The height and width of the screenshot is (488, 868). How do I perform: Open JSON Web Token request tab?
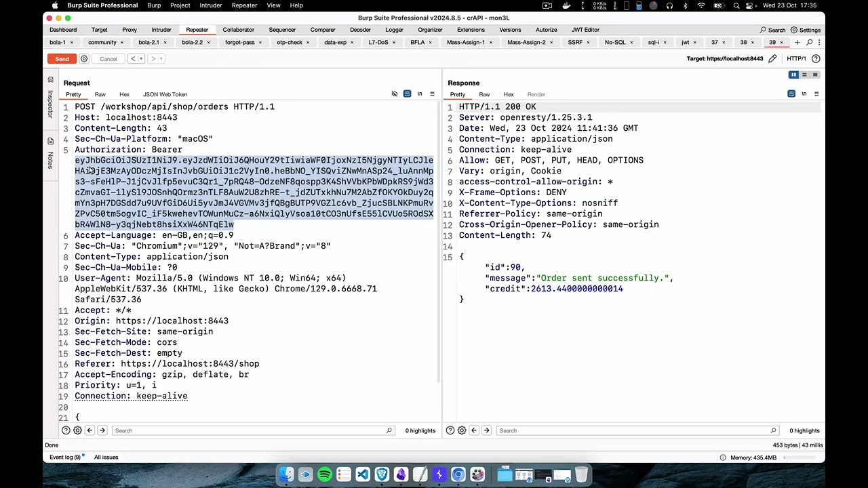(x=165, y=94)
